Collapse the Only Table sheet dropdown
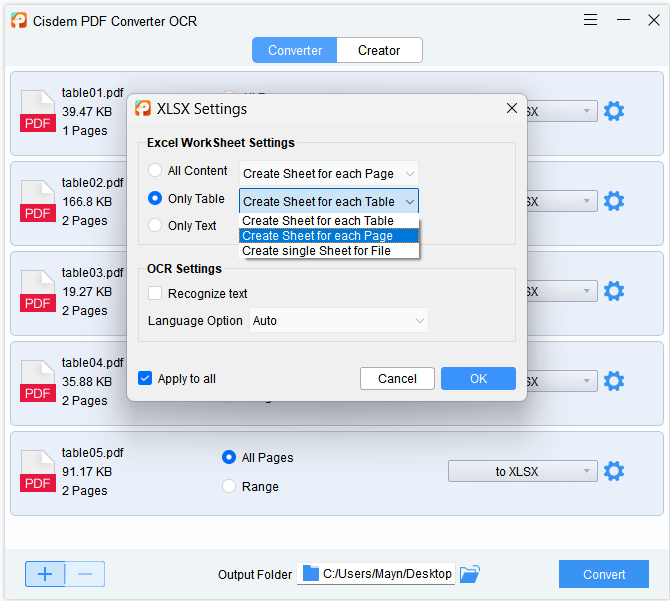The height and width of the screenshot is (601, 670). pos(329,201)
